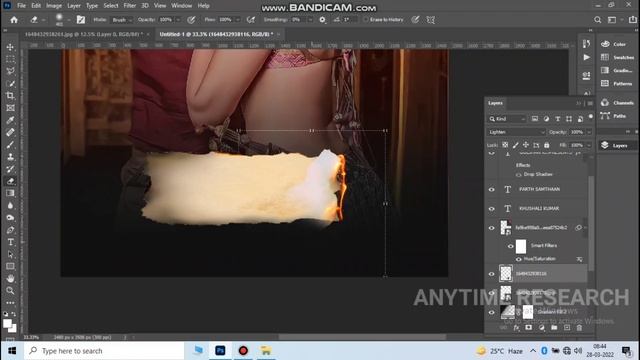This screenshot has width=640, height=360.
Task: Open brush settings panel toggle icon
Action: pyautogui.click(x=81, y=20)
